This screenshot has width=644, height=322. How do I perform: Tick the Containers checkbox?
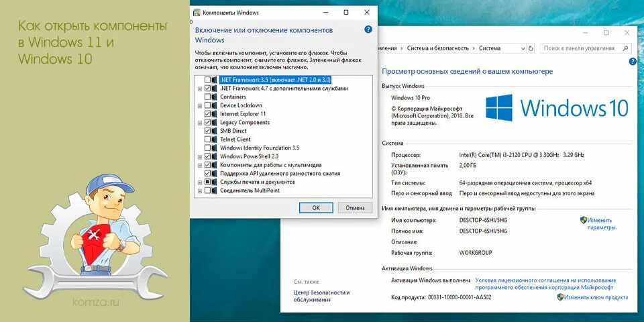207,97
